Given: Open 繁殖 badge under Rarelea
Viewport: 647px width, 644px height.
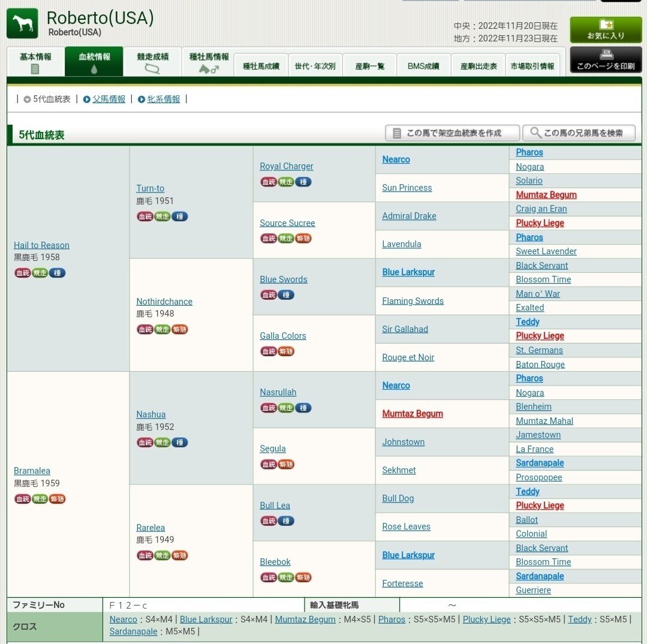Looking at the screenshot, I should point(180,555).
